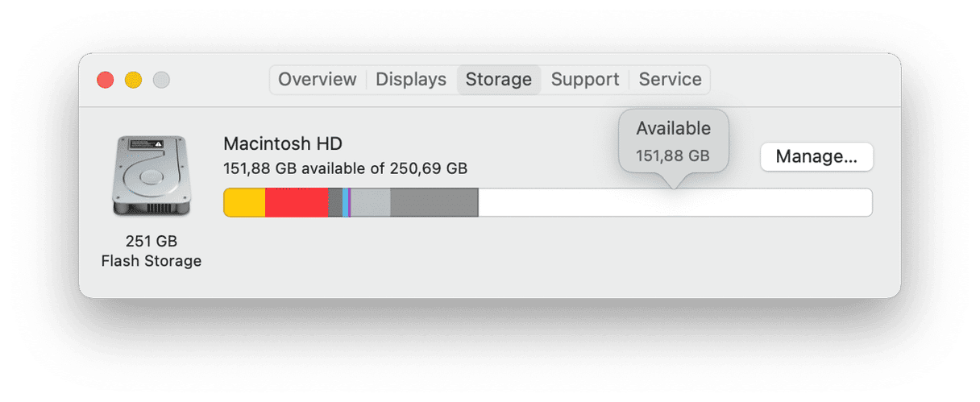Click the Macintosh HD volume name
The height and width of the screenshot is (402, 980).
283,143
